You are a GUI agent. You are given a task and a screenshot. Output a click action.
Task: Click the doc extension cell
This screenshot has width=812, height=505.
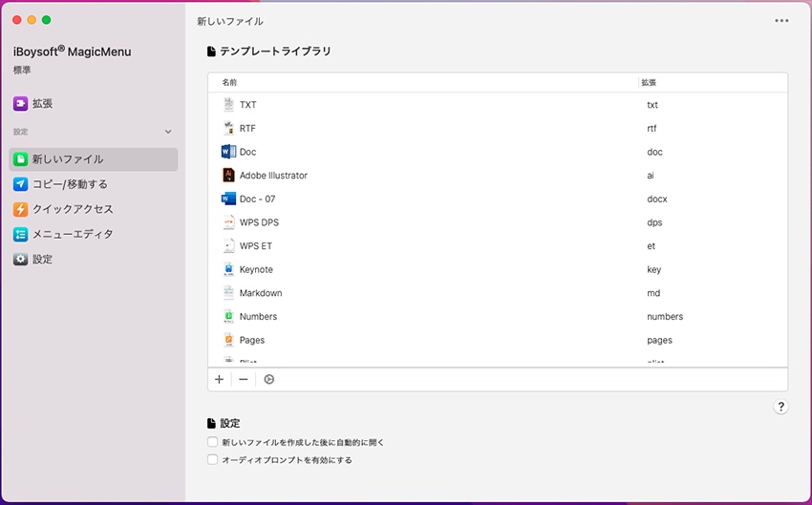tap(654, 152)
